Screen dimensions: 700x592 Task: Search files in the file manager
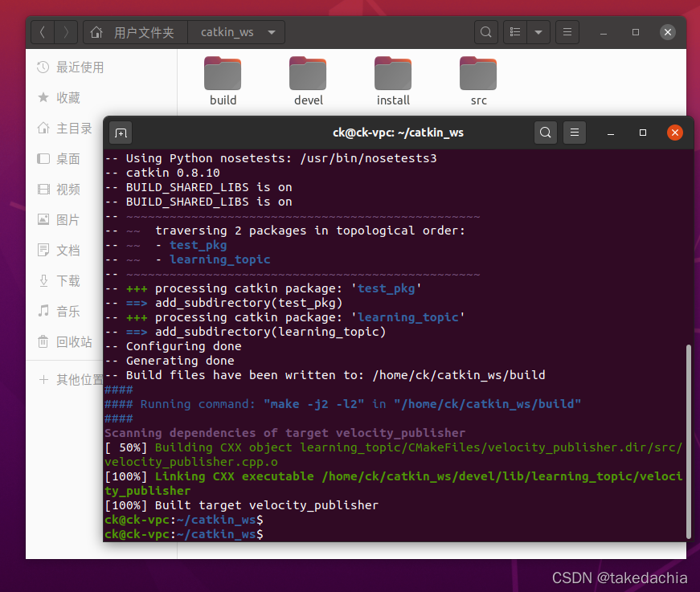[x=486, y=32]
